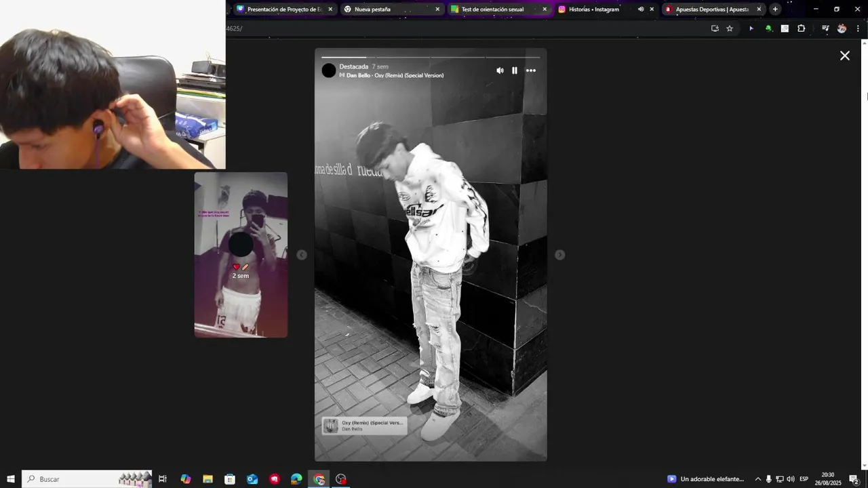Close the Historias Instagram tab
868x488 pixels.
652,9
